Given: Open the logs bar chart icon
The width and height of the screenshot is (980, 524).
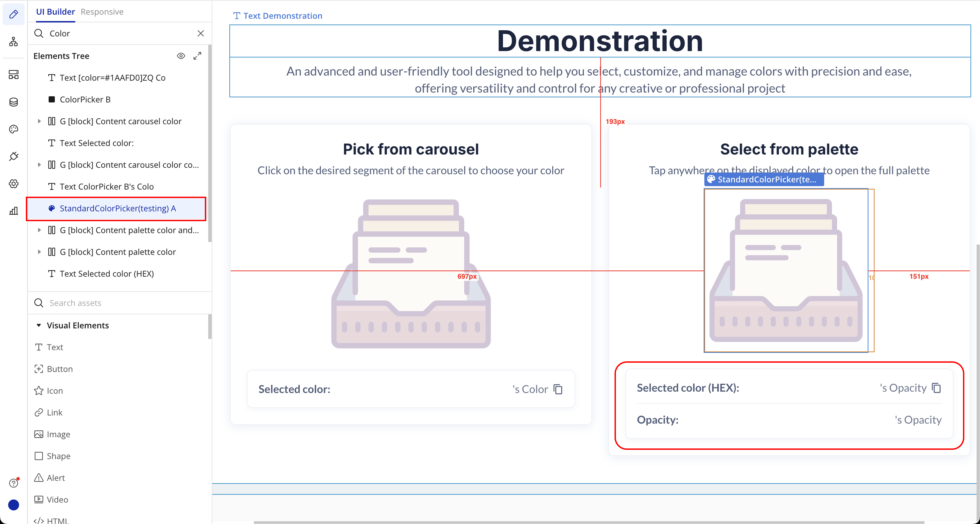Looking at the screenshot, I should pos(14,211).
